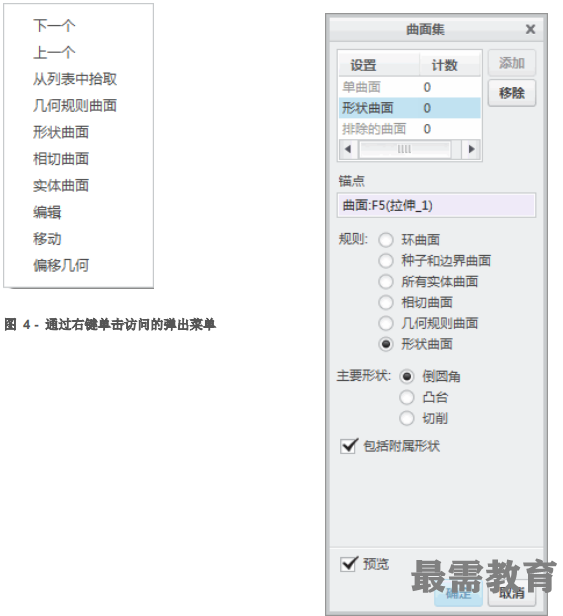The height and width of the screenshot is (616, 563).
Task: Choose 偏移几何 menu entry
Action: pyautogui.click(x=61, y=266)
